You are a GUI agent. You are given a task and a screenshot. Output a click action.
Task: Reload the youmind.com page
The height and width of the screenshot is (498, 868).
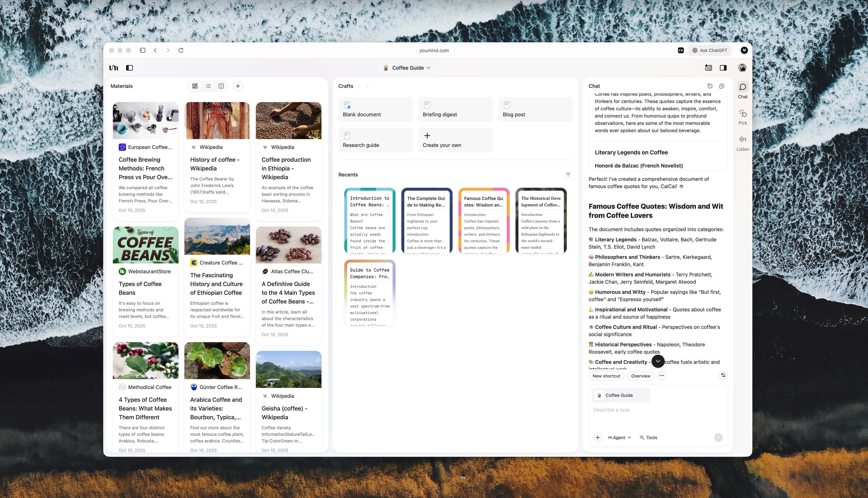pos(181,50)
